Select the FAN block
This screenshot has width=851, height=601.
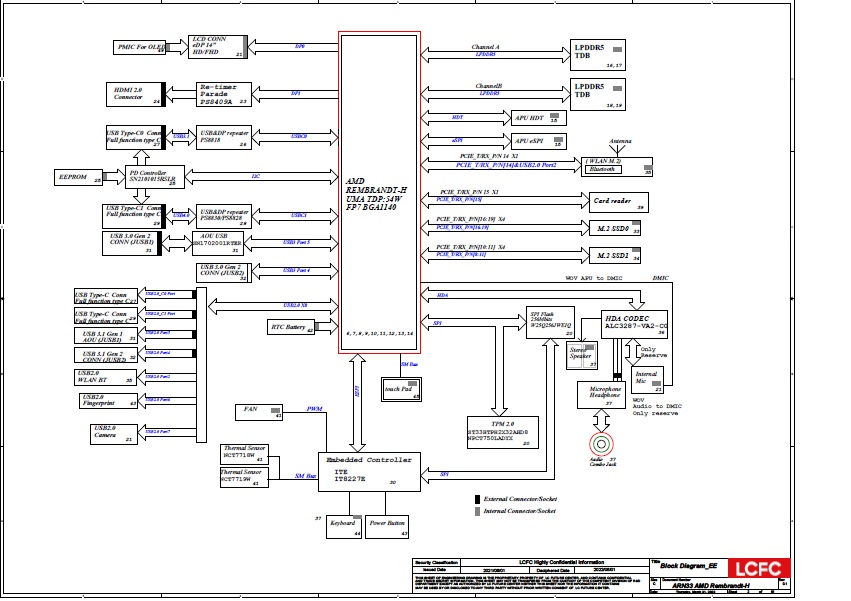pos(259,412)
